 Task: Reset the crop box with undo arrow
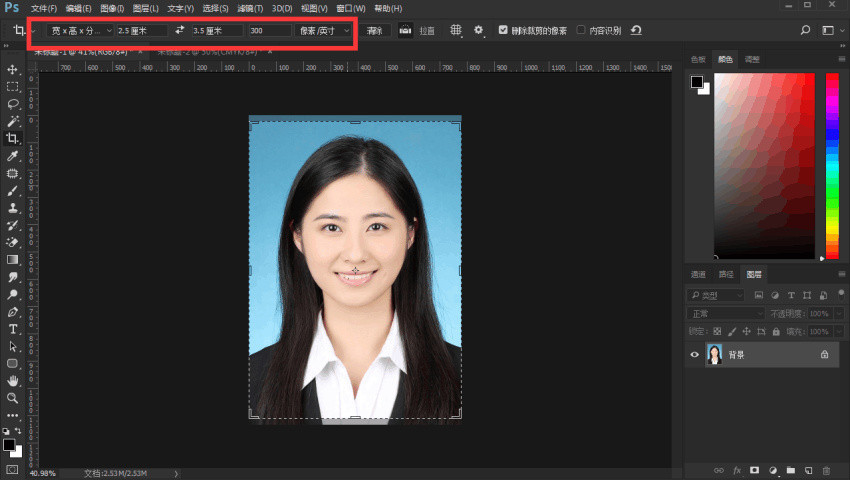coord(636,30)
